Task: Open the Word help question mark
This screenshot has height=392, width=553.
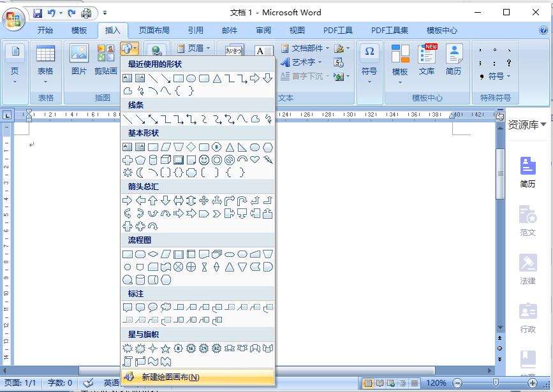Action: click(543, 31)
